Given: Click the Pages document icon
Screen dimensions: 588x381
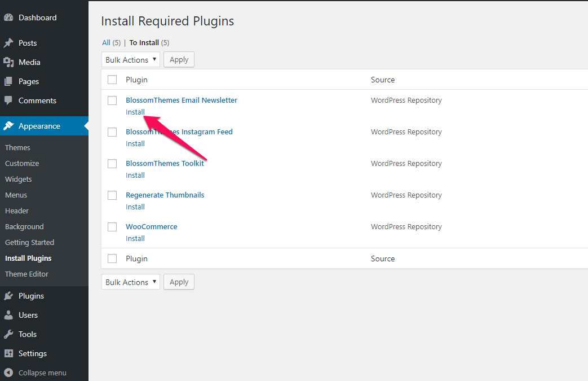Looking at the screenshot, I should [x=8, y=81].
